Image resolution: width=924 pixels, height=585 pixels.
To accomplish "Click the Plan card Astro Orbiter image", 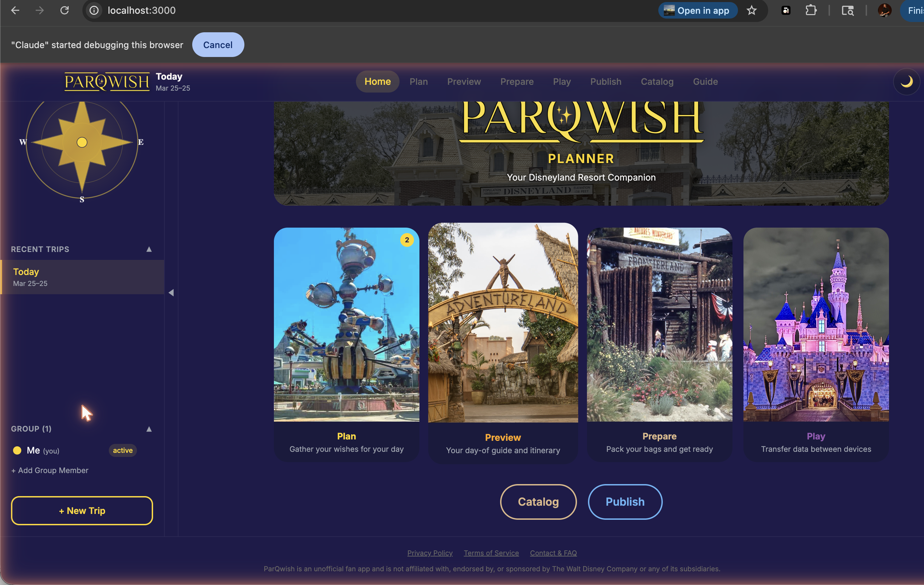I will (347, 325).
